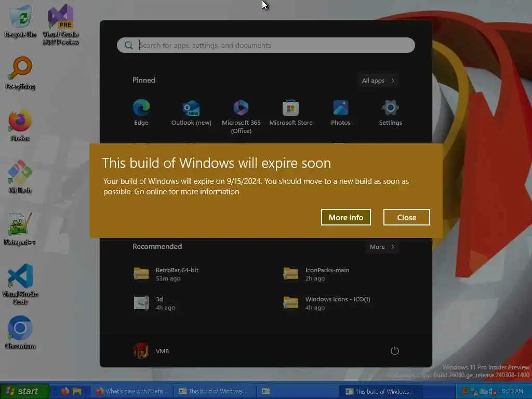Click the power icon in Start menu
Image resolution: width=532 pixels, height=399 pixels.
(x=395, y=351)
